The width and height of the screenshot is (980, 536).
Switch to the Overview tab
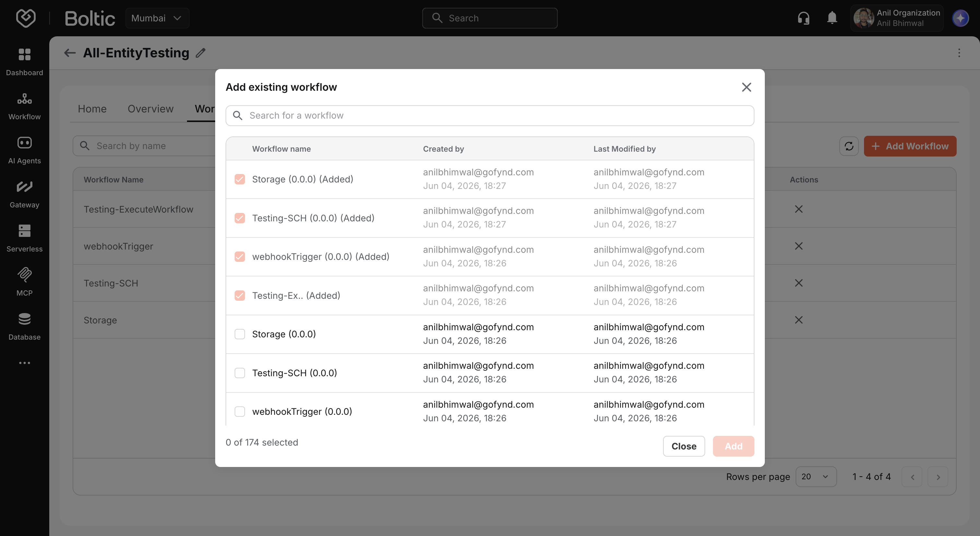tap(150, 109)
